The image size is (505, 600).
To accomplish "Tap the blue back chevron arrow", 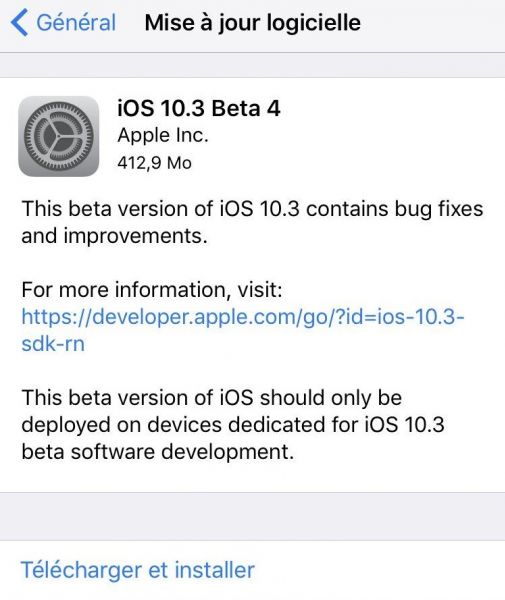I will pyautogui.click(x=19, y=23).
